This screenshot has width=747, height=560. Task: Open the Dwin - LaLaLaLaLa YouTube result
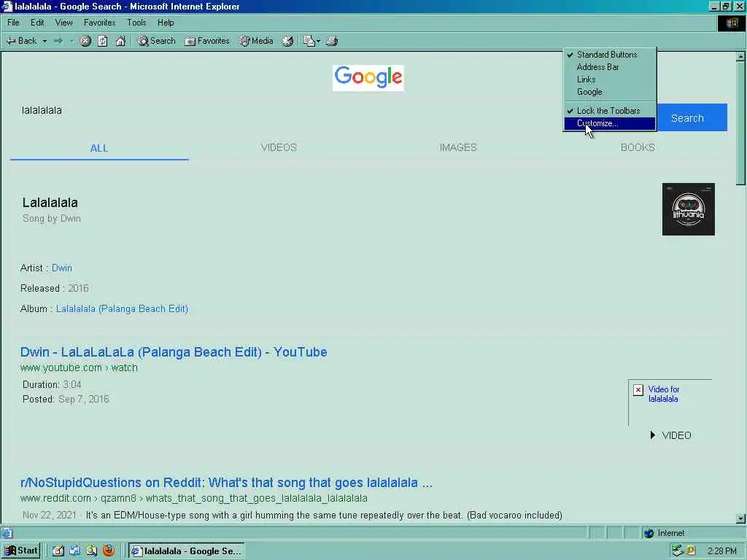[x=174, y=352]
